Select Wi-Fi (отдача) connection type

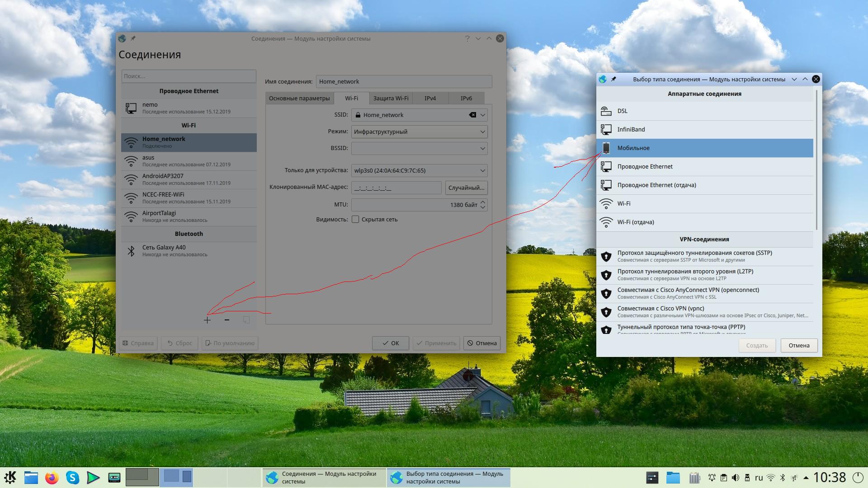[x=704, y=222]
